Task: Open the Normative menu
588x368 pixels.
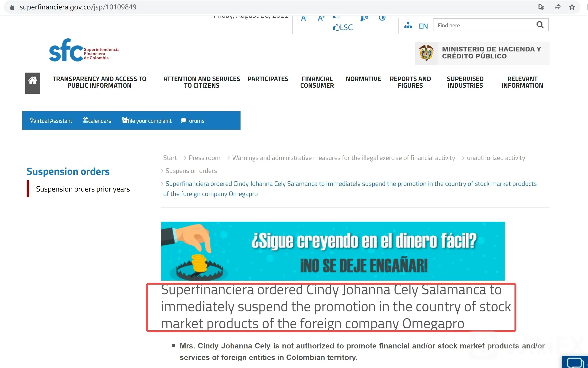Action: coord(363,79)
